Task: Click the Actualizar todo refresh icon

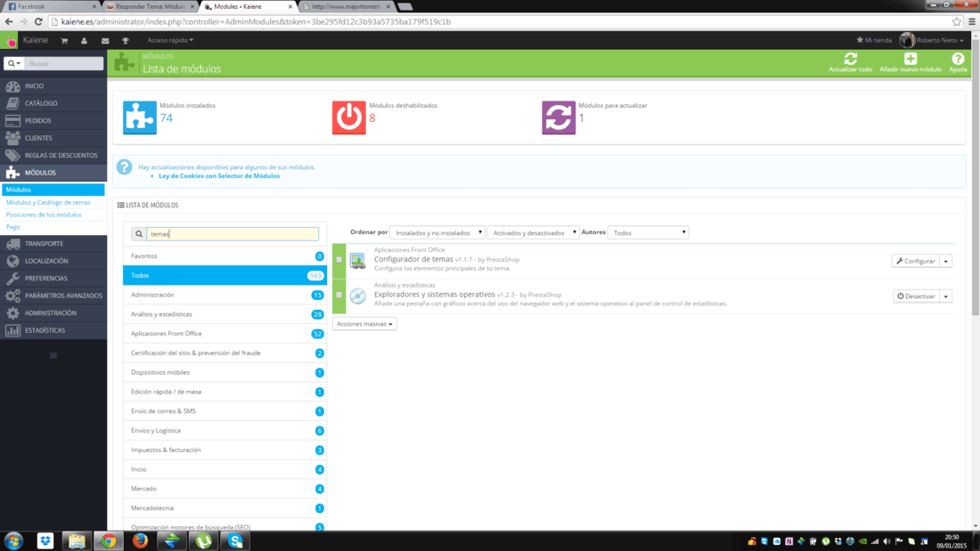Action: click(850, 59)
